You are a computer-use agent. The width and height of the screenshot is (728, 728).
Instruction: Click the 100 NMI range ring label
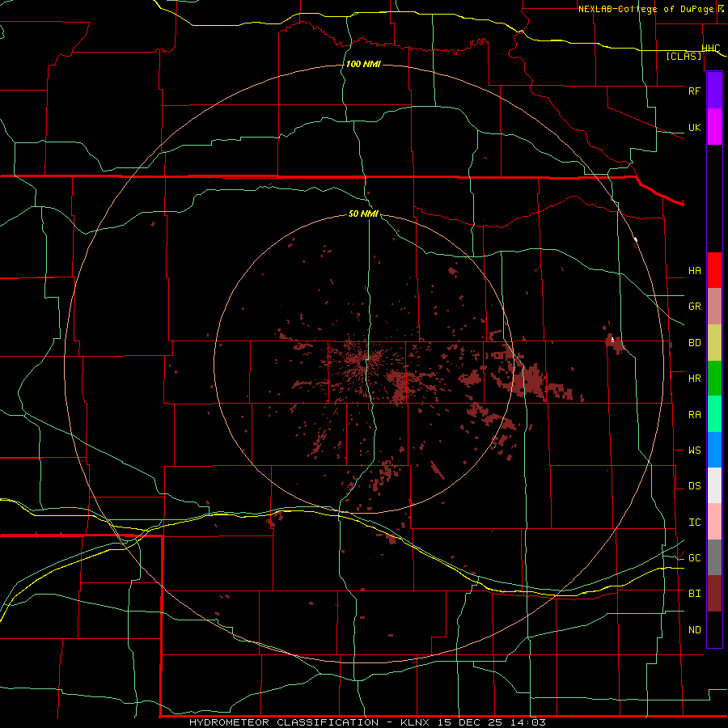pos(363,64)
